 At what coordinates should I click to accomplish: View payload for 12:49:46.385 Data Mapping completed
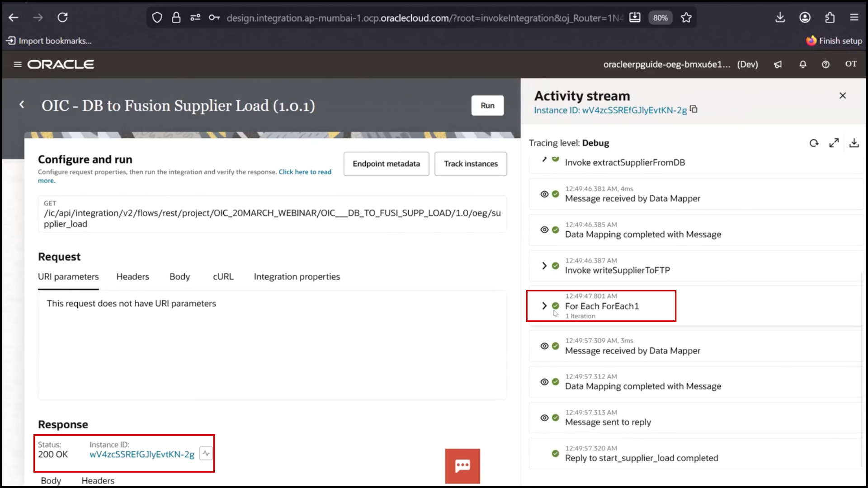[544, 230]
